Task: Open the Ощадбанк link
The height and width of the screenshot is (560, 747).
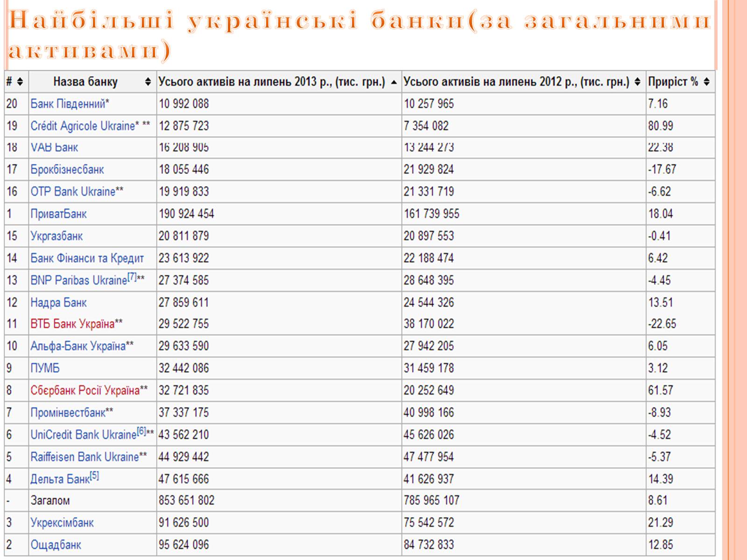Action: point(56,545)
